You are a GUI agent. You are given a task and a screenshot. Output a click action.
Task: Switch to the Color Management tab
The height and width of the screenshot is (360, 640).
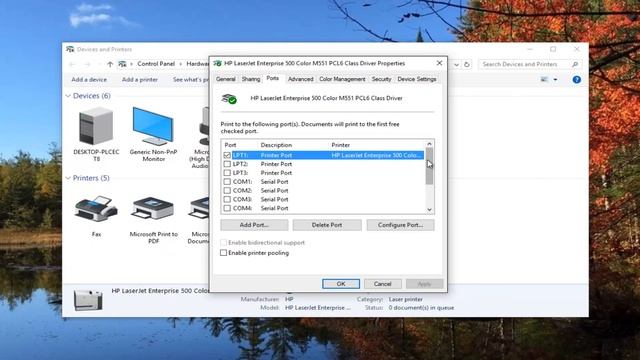[342, 79]
